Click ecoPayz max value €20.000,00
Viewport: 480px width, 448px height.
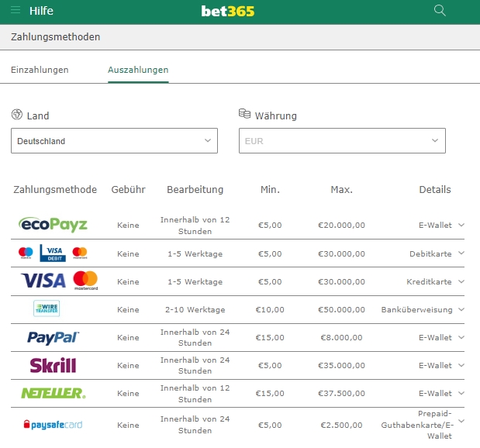(342, 226)
